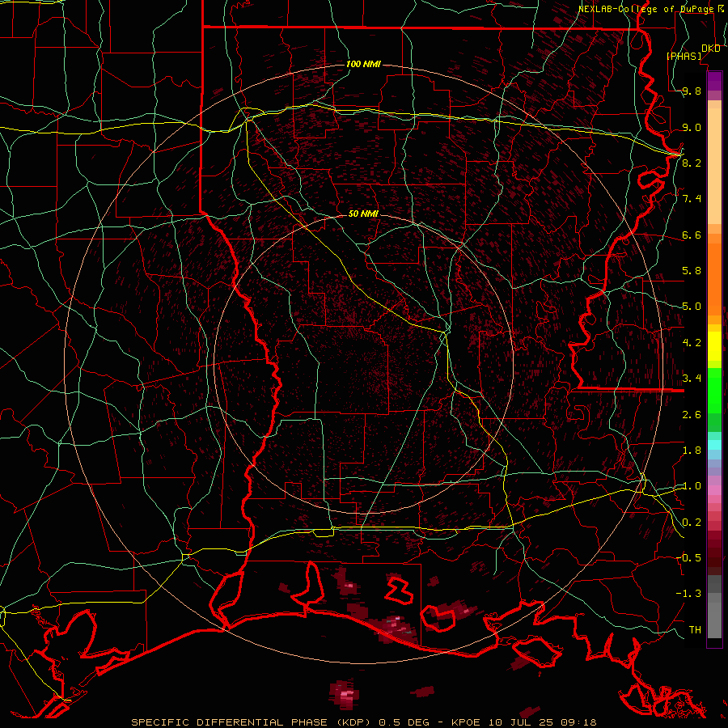
Task: Click the 8.2 value on the color scale
Action: [x=692, y=163]
